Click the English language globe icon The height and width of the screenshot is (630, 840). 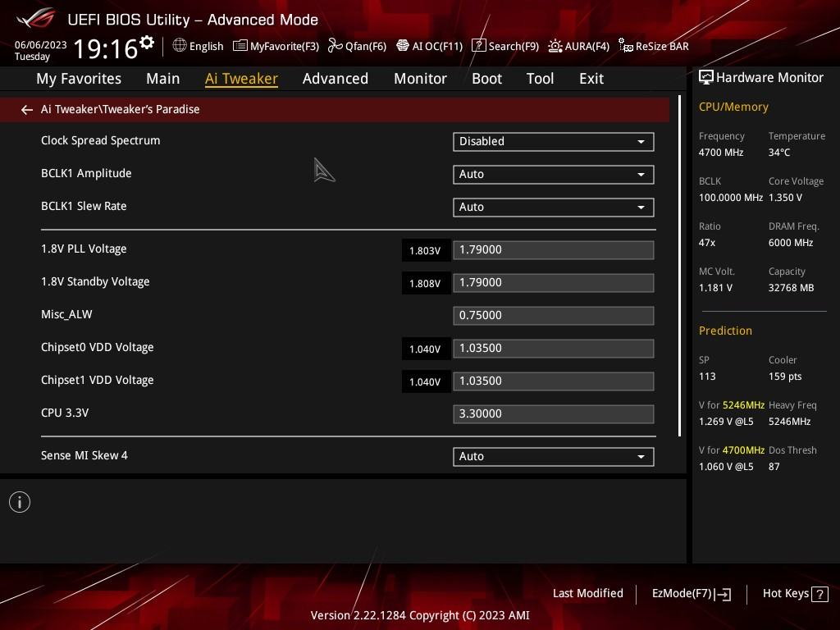(180, 46)
